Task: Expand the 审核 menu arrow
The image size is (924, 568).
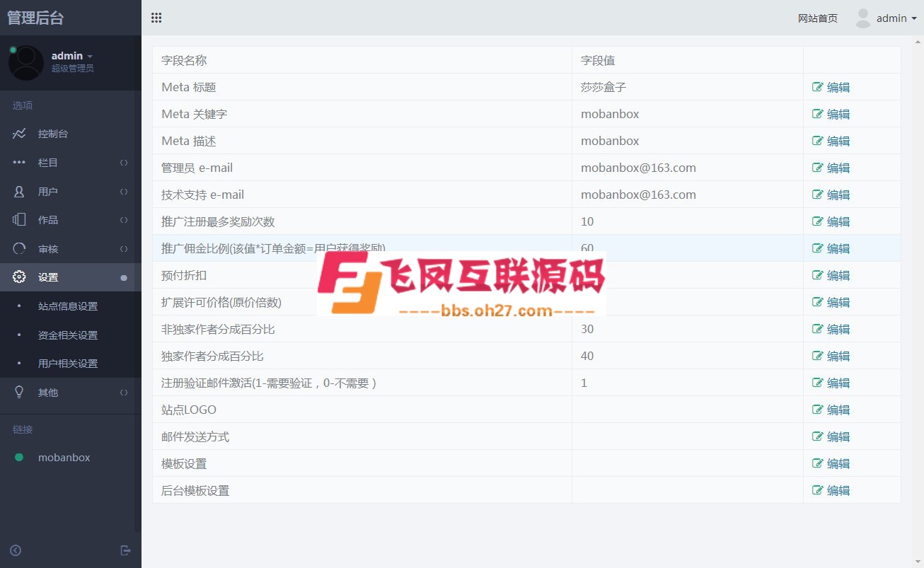Action: coord(124,249)
